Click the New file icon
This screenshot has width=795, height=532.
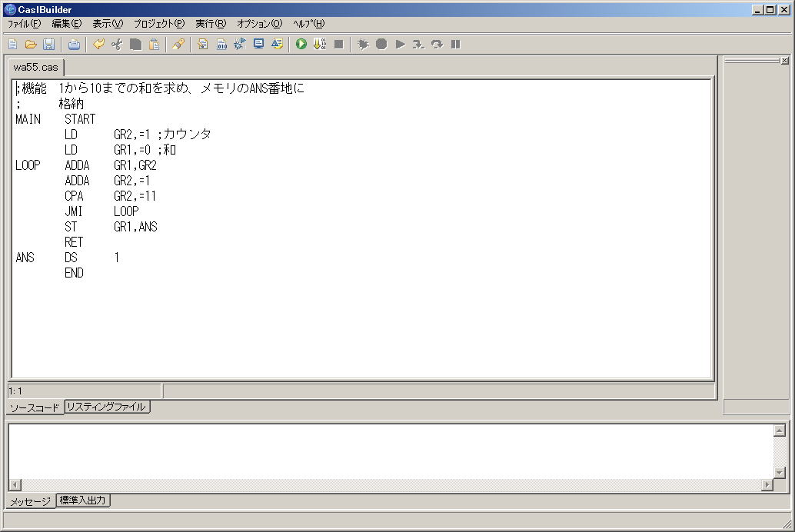tap(12, 45)
